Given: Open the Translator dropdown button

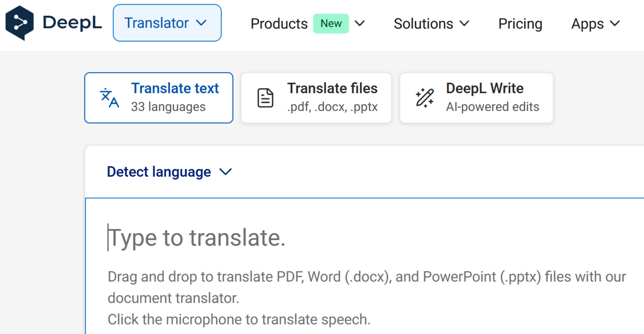Looking at the screenshot, I should 167,23.
